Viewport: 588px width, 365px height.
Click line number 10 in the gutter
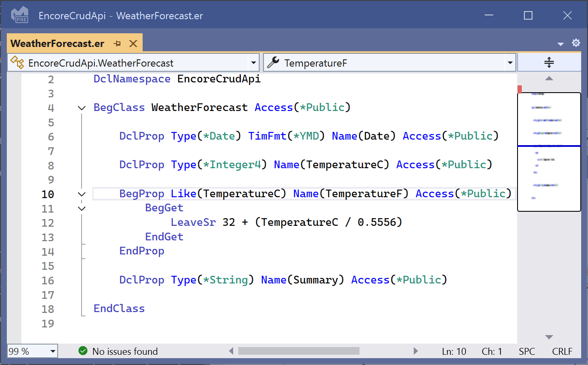48,194
